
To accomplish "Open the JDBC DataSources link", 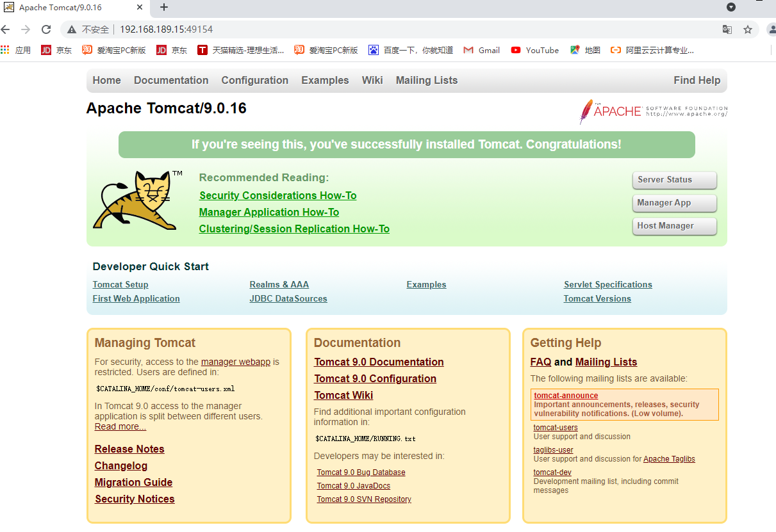I will pyautogui.click(x=288, y=298).
